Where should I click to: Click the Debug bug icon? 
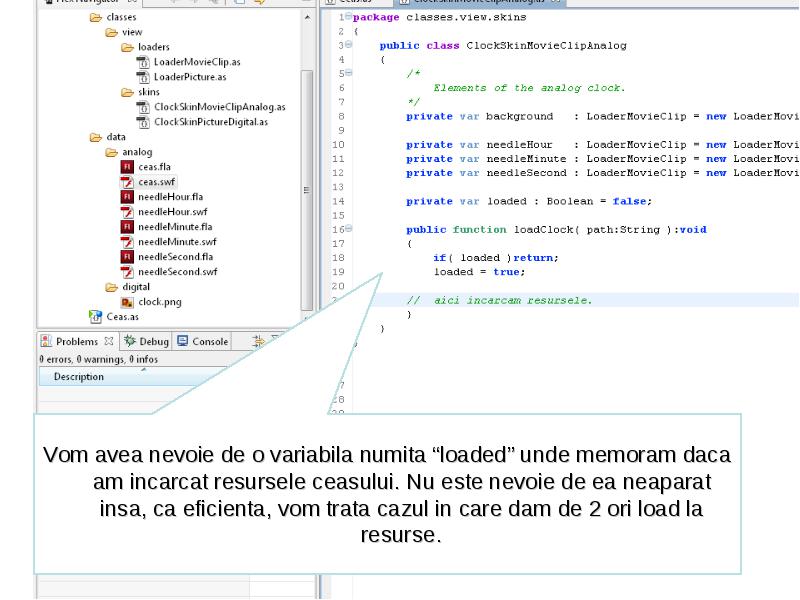click(x=130, y=341)
